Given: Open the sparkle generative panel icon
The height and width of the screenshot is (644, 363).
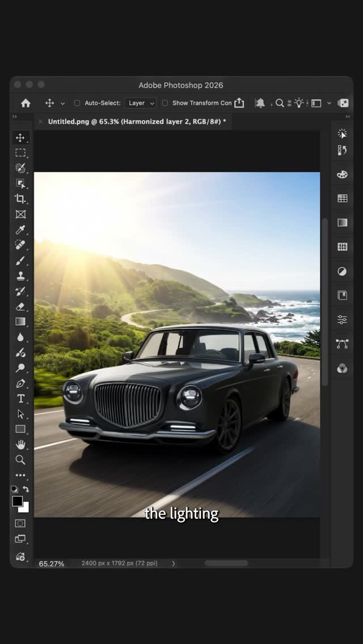Looking at the screenshot, I should [342, 133].
